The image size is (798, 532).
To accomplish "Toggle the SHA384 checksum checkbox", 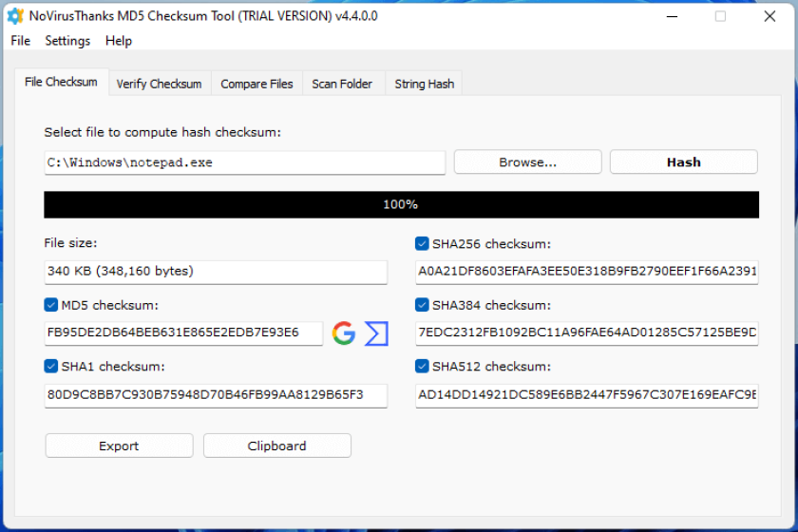I will [x=422, y=305].
